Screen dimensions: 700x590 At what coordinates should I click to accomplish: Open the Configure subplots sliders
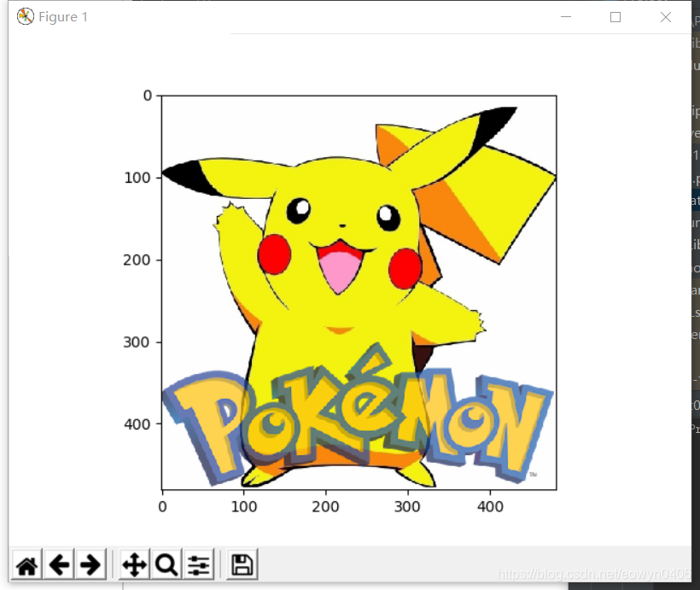(x=198, y=565)
